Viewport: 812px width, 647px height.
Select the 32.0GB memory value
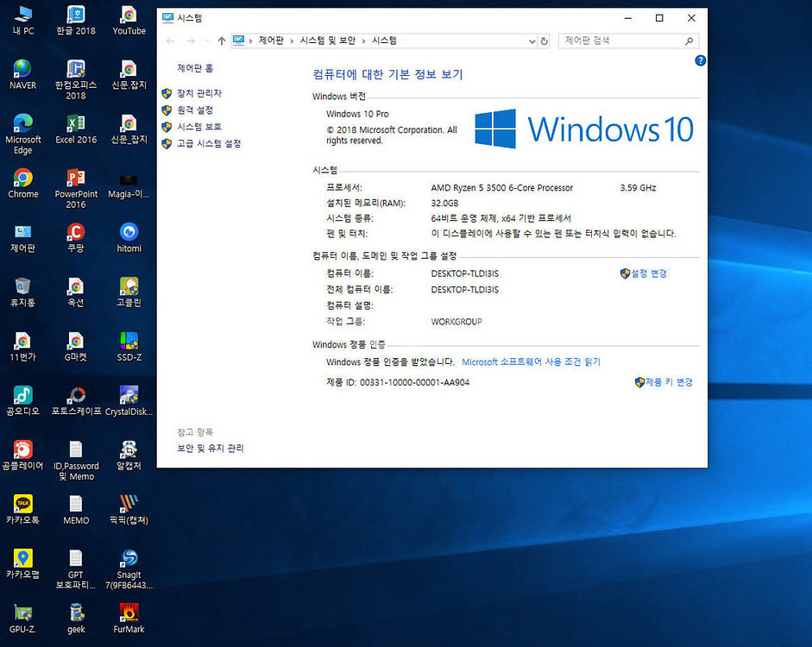coord(444,203)
